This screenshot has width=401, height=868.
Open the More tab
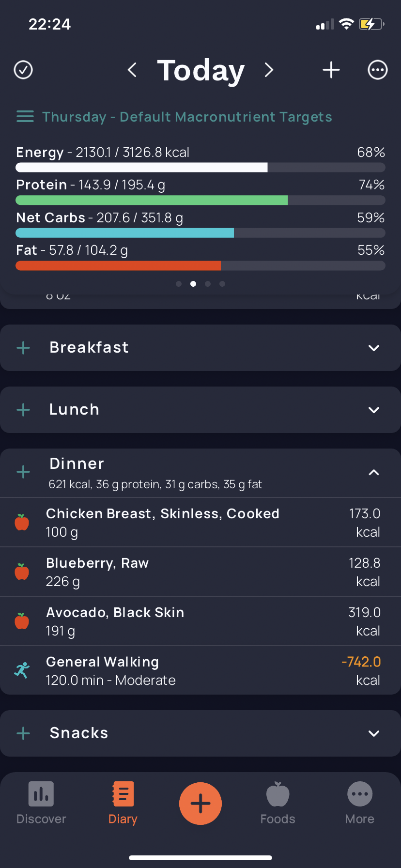point(360,803)
